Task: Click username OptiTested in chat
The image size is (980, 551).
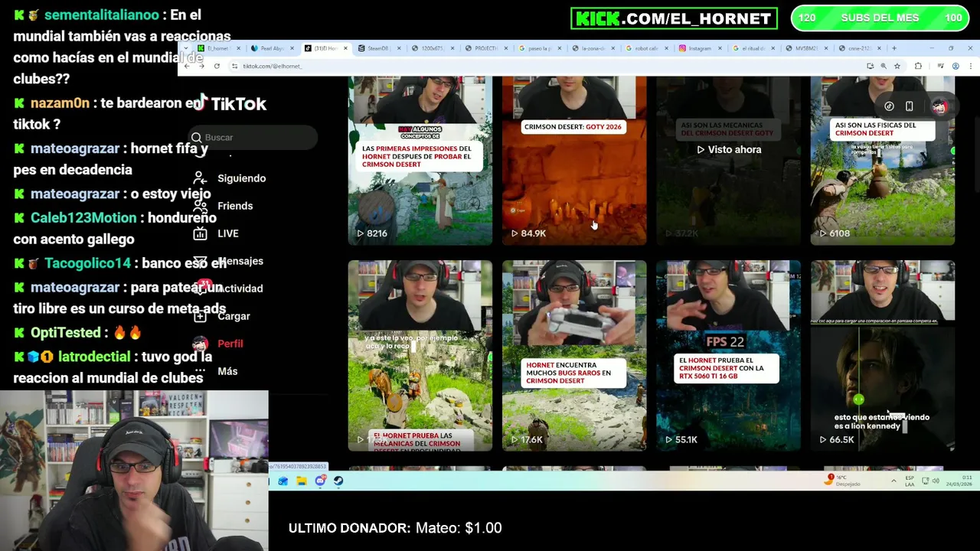Action: [x=66, y=333]
